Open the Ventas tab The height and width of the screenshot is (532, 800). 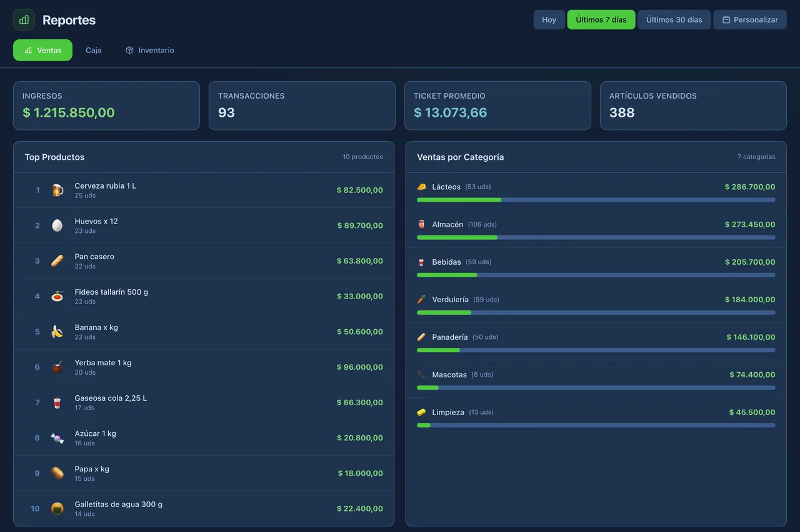(x=42, y=50)
